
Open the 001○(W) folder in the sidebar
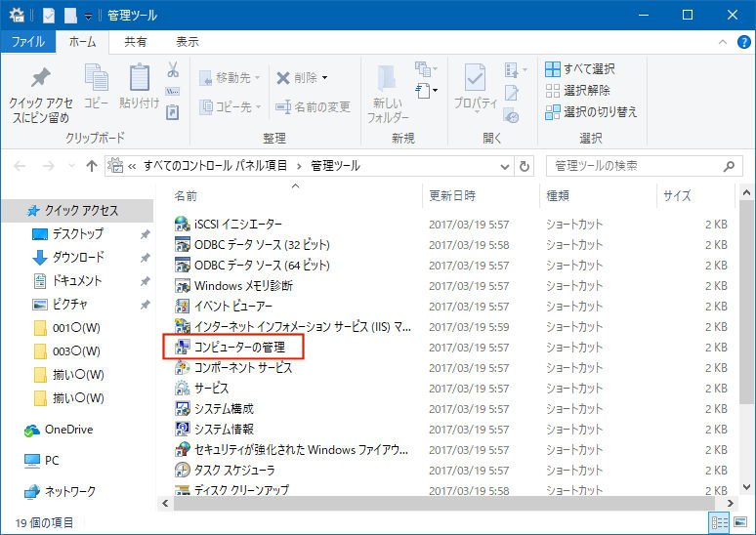[77, 328]
